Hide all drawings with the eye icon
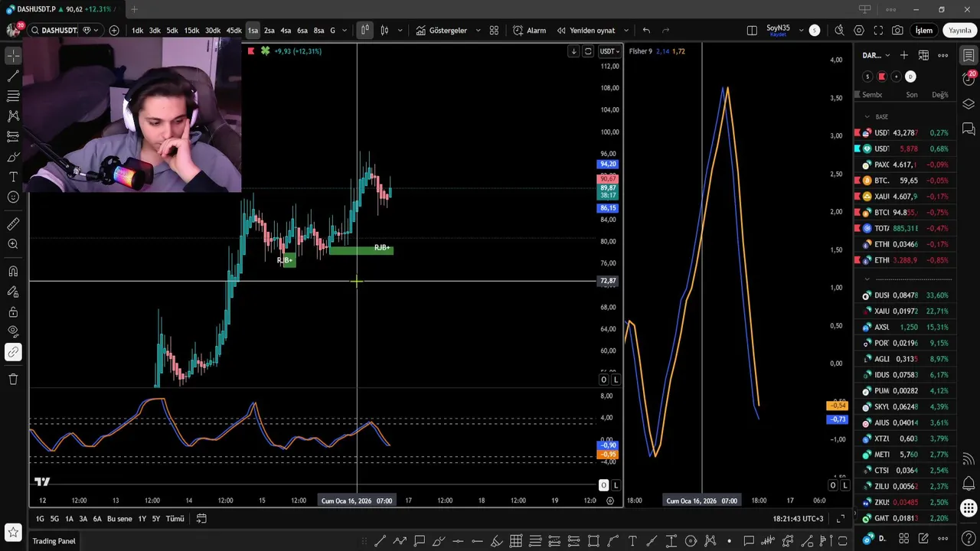The height and width of the screenshot is (551, 980). coord(13,331)
